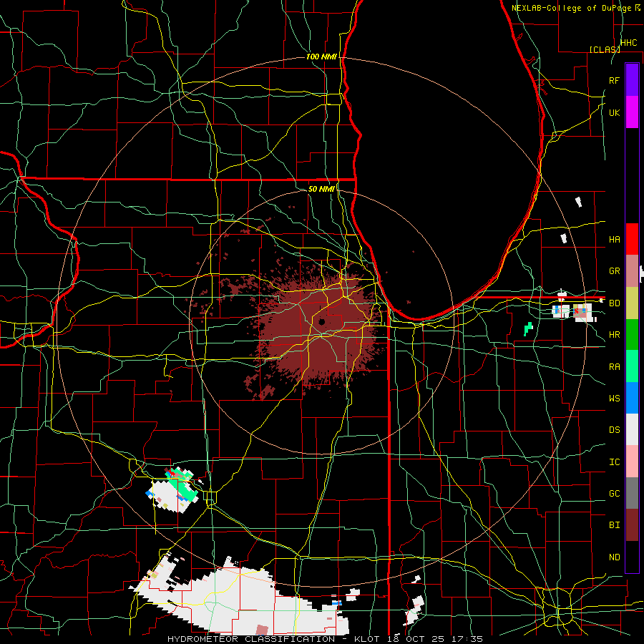Pick the aqua-green RA legend swatch
This screenshot has width=644, height=644.
[x=632, y=366]
